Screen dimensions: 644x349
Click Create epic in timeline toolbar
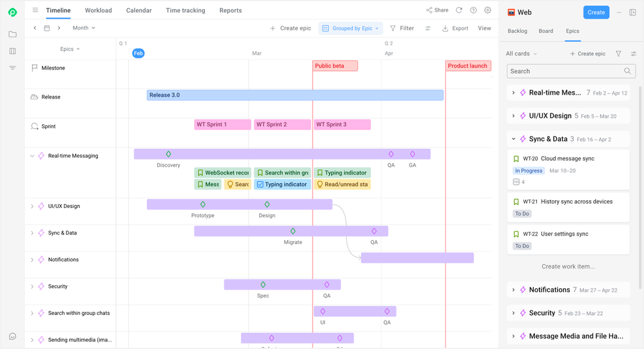[290, 28]
